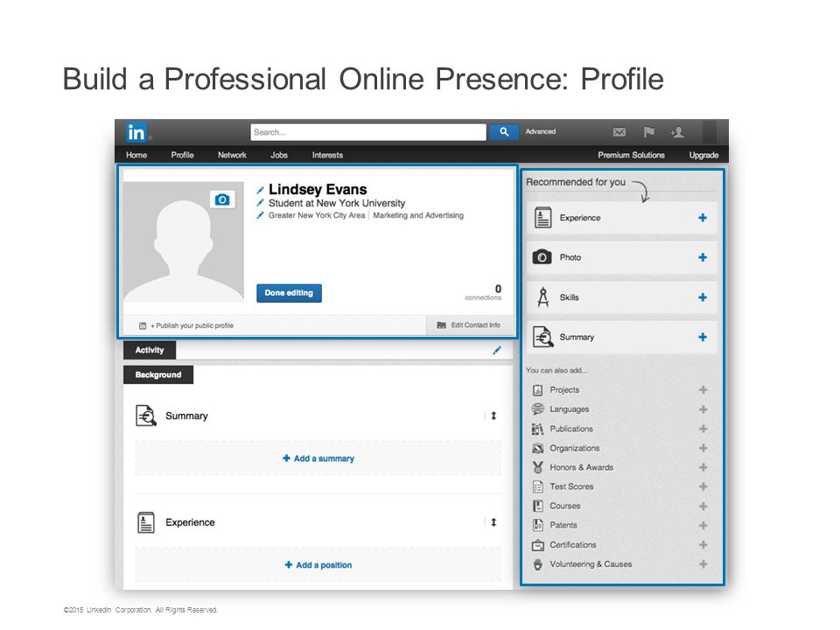Click Publications label in sidebar list

pyautogui.click(x=571, y=429)
